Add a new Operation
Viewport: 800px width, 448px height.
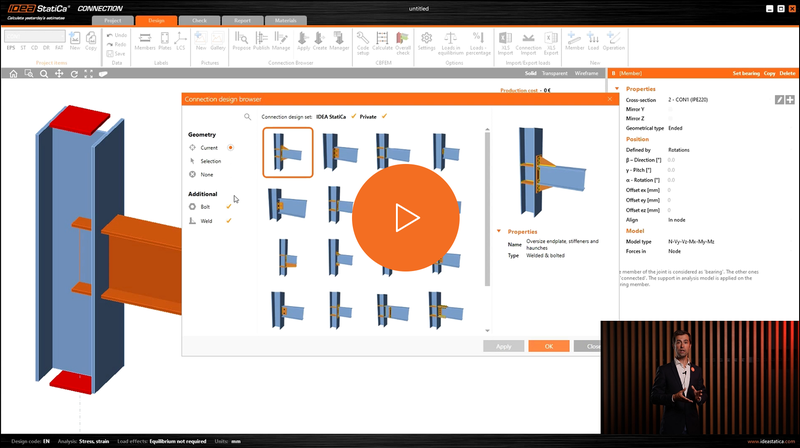pyautogui.click(x=613, y=41)
